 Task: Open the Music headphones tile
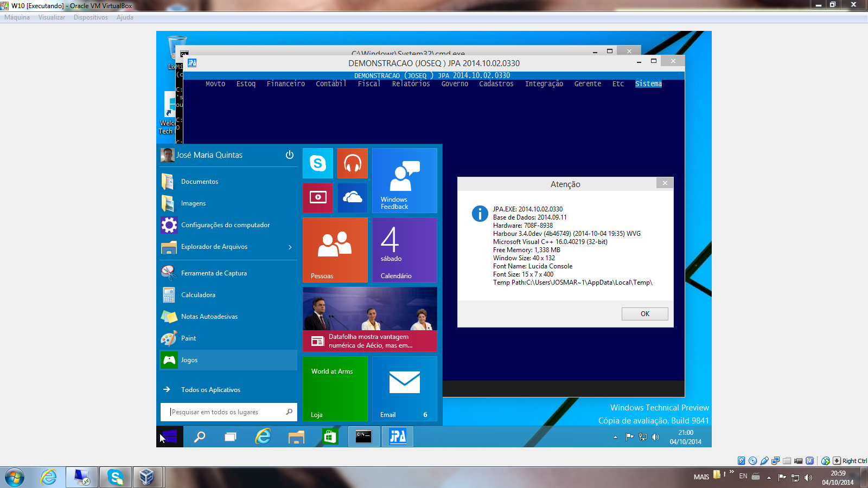click(x=352, y=163)
